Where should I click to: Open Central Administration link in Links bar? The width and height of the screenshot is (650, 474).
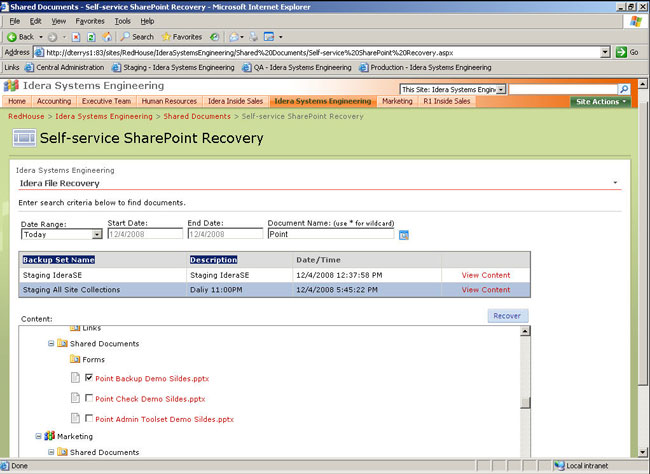[65, 67]
